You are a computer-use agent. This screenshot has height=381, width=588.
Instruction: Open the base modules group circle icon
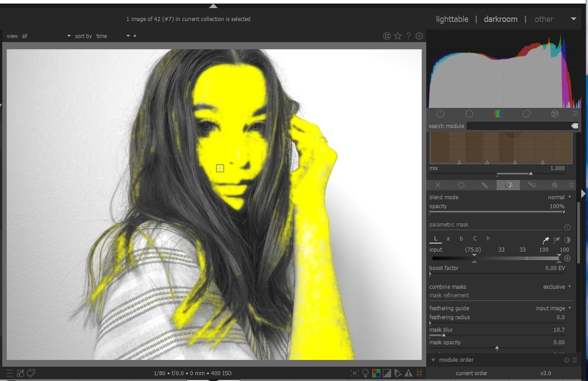coord(469,114)
